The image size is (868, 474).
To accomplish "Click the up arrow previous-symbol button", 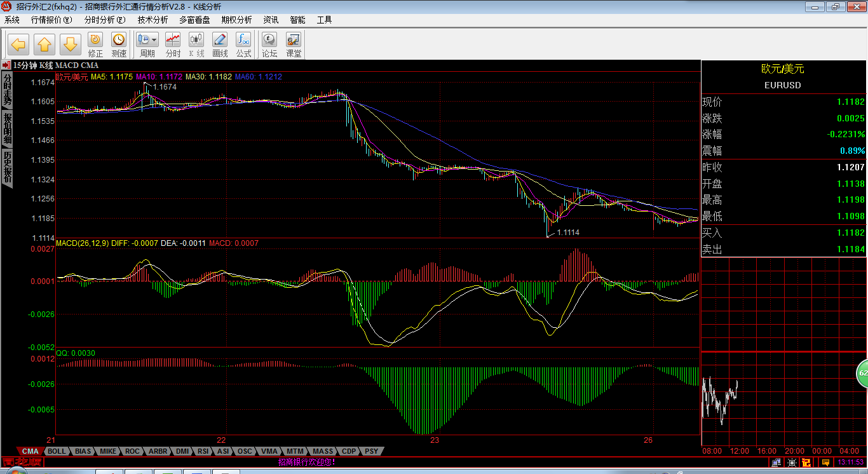I will (x=44, y=44).
